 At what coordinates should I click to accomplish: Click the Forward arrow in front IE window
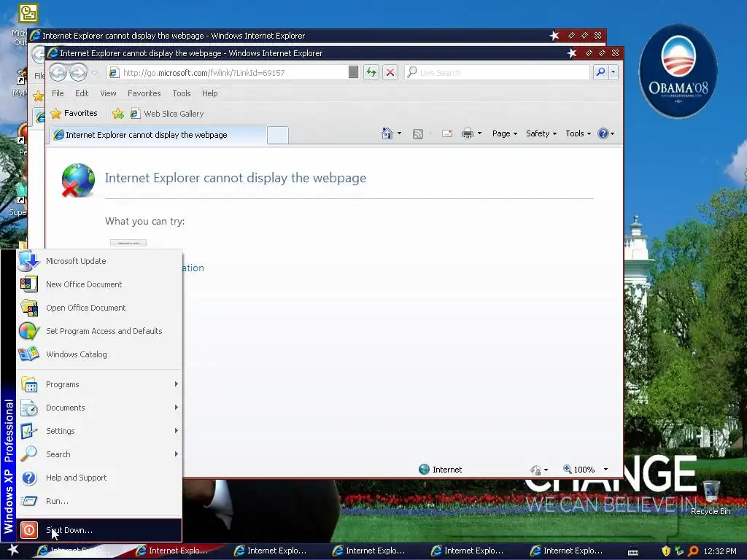79,72
